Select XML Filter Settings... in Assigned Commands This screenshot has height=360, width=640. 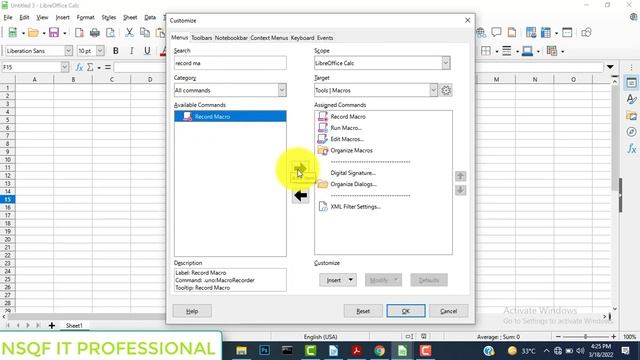(356, 207)
